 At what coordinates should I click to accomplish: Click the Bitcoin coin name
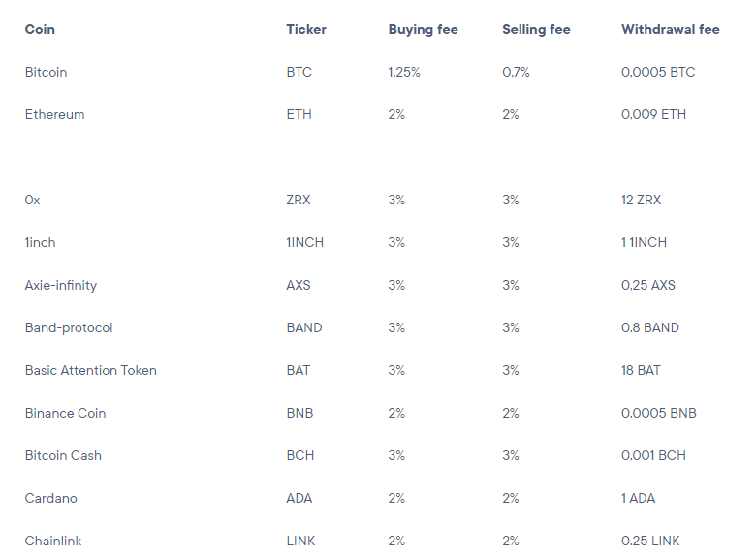pos(46,72)
